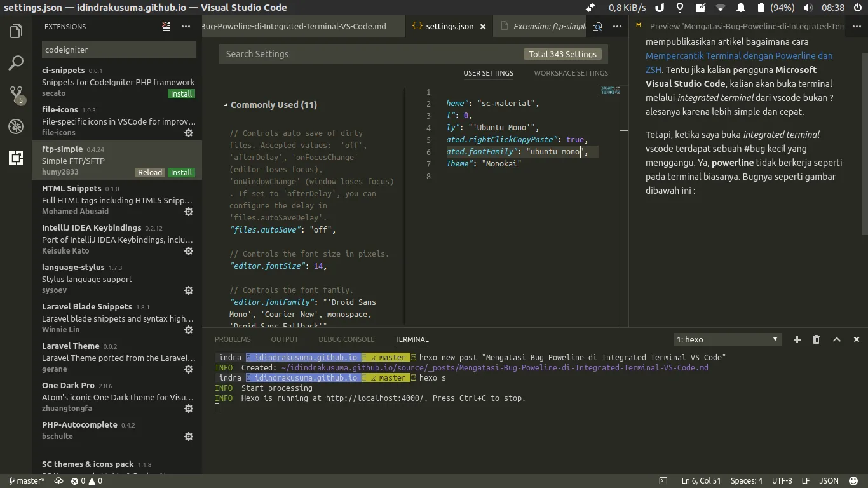This screenshot has width=868, height=488.
Task: Open the Wi-Fi network indicator
Action: coord(720,8)
